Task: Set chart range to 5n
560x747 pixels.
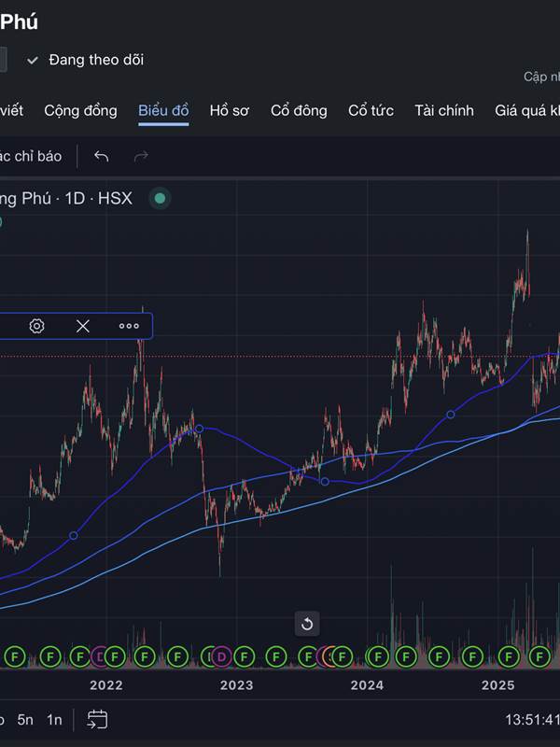Action: [x=25, y=719]
